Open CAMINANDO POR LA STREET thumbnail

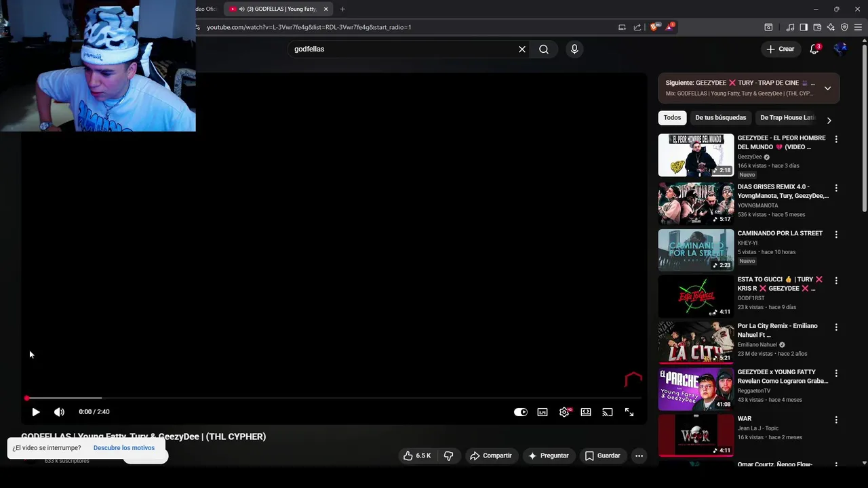pos(696,250)
